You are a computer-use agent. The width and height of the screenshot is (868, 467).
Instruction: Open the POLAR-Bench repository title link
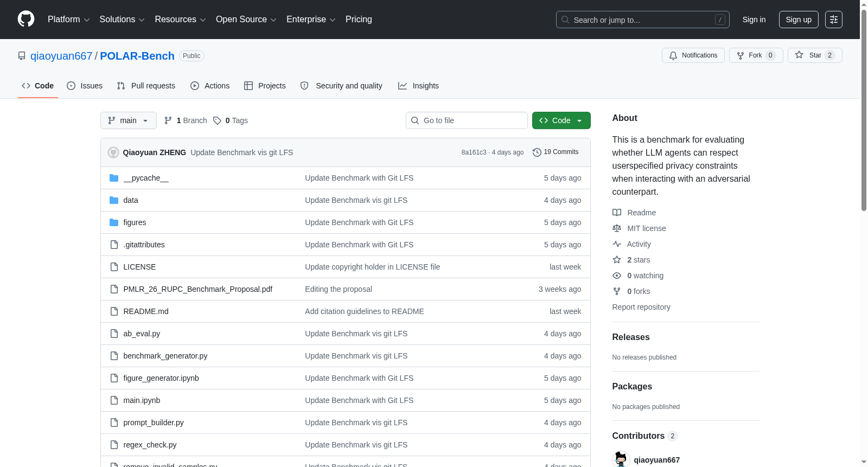tap(137, 56)
